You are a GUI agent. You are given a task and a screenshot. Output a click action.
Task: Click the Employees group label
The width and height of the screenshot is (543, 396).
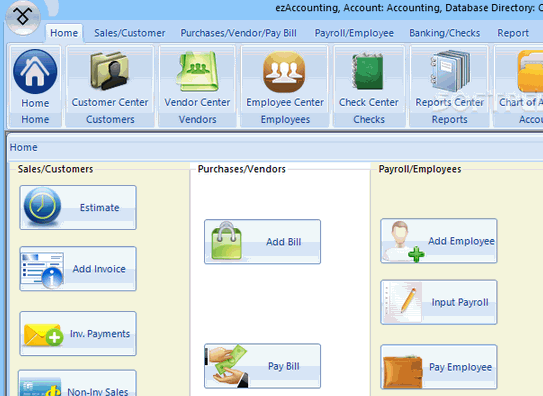click(x=285, y=119)
